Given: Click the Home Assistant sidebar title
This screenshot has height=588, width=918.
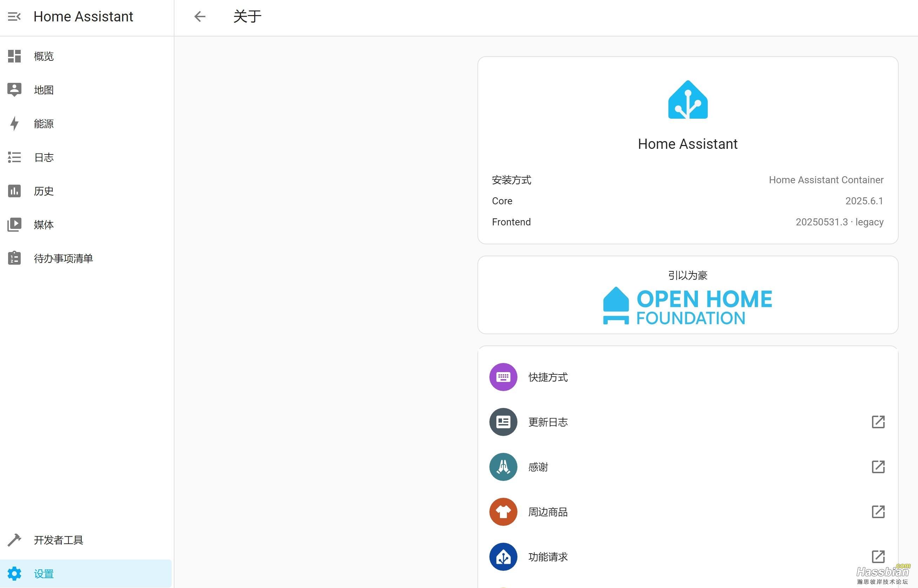Looking at the screenshot, I should point(83,17).
